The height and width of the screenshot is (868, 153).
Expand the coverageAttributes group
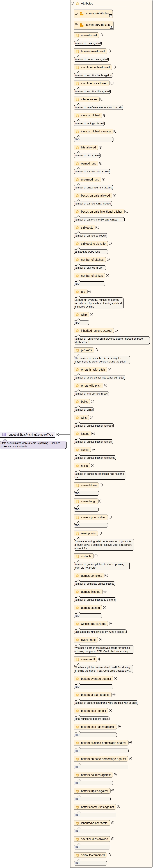point(76,25)
